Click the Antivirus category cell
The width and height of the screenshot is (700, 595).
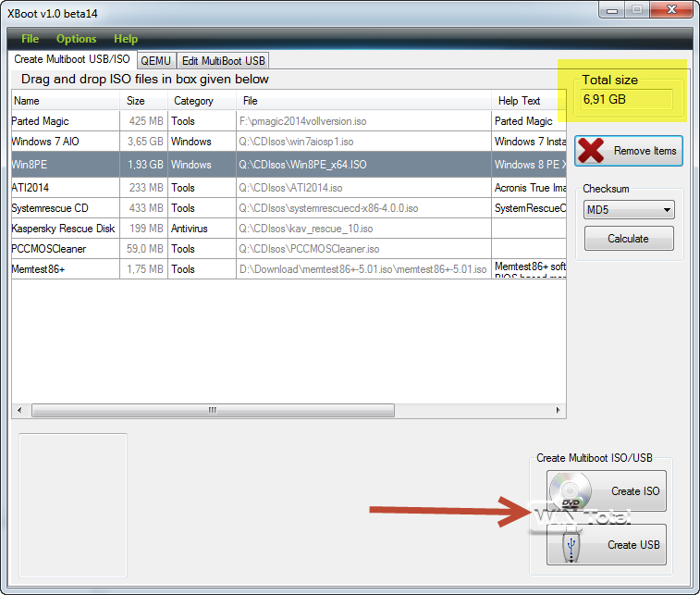coord(202,229)
